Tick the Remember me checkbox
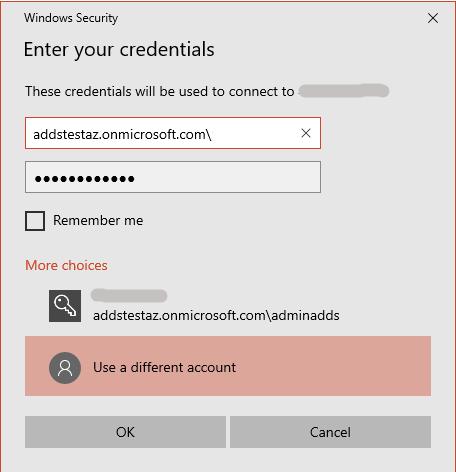Viewport: 456px width, 472px height. point(35,221)
